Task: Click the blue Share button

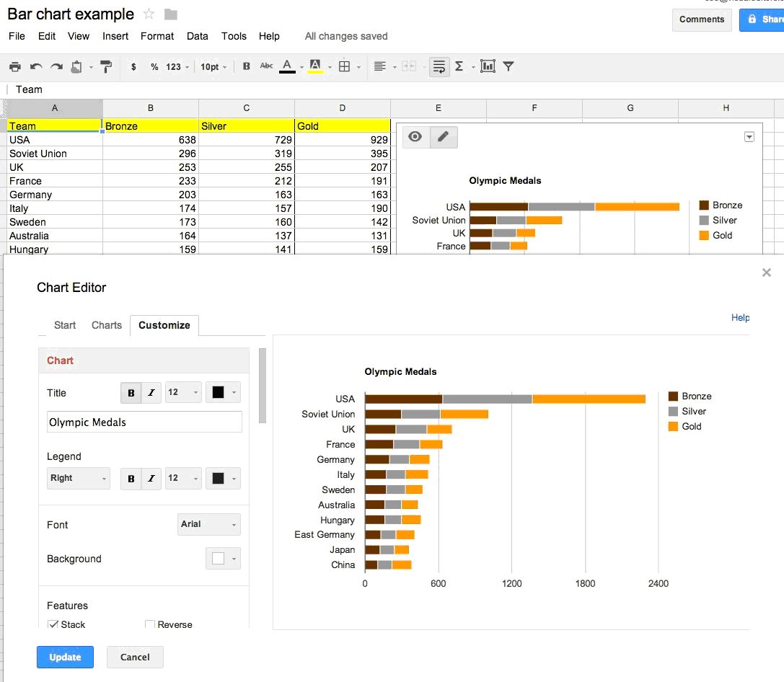Action: tap(762, 19)
